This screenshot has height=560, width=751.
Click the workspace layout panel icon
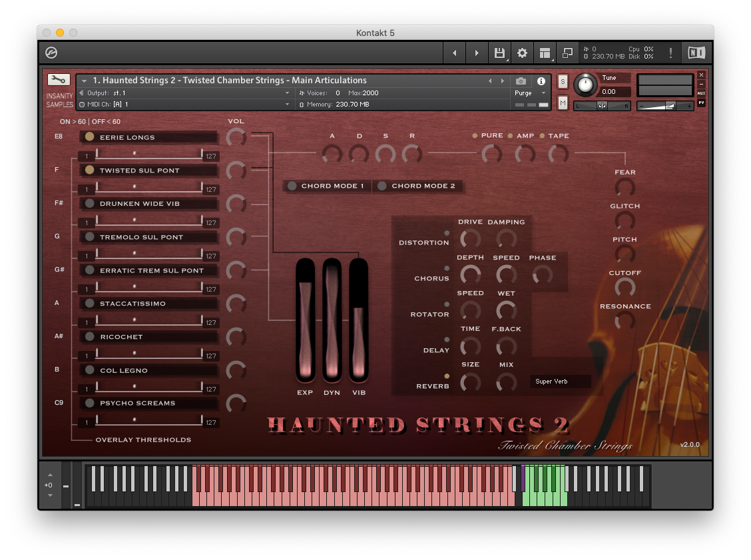click(x=545, y=53)
